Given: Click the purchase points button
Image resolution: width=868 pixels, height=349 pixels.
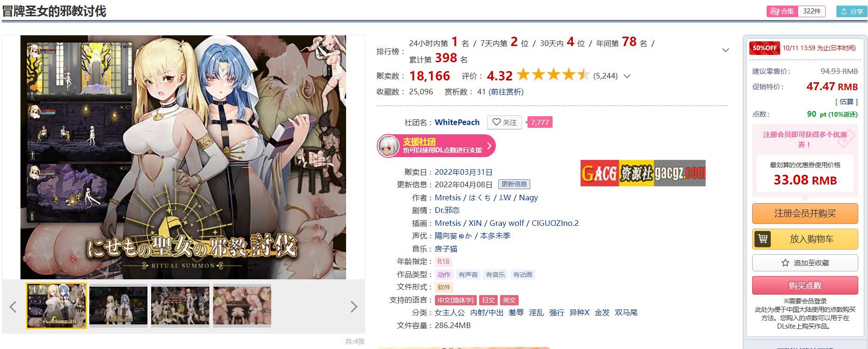Looking at the screenshot, I should coord(805,285).
